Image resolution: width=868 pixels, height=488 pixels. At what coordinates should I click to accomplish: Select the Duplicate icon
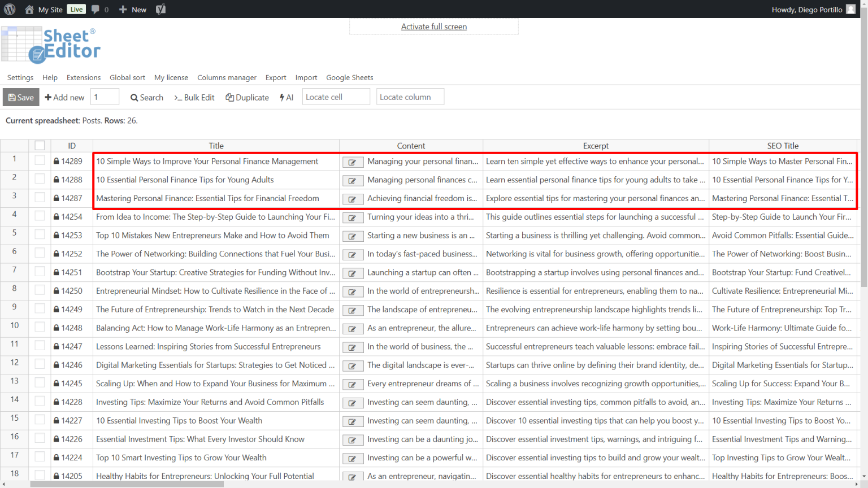229,97
